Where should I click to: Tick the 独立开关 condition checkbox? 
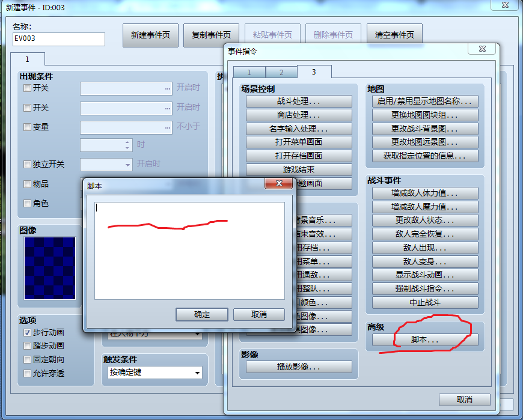pyautogui.click(x=27, y=164)
